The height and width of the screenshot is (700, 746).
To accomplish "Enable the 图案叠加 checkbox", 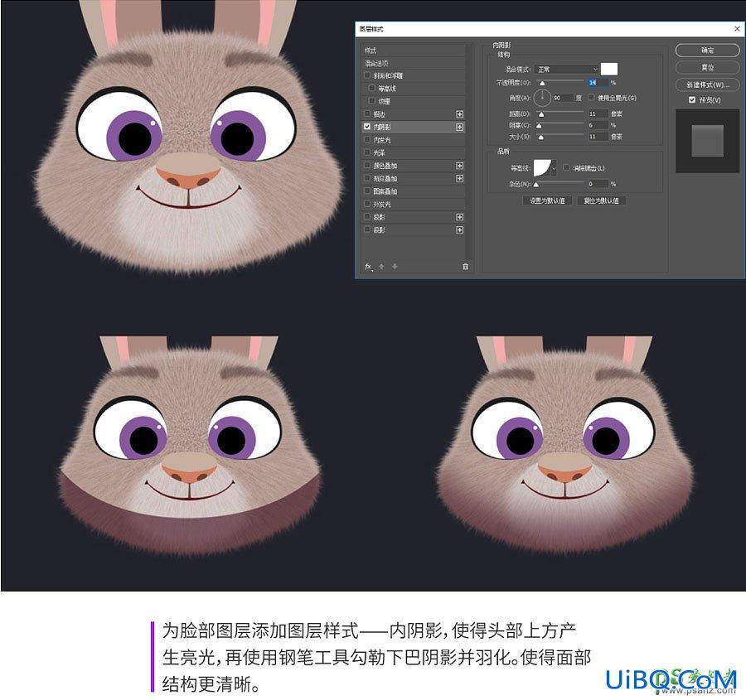I will pos(367,191).
